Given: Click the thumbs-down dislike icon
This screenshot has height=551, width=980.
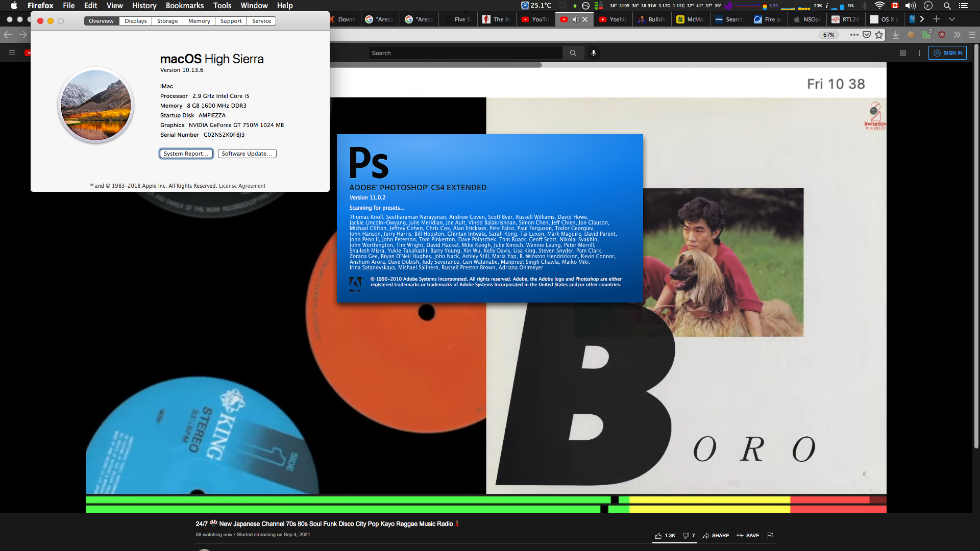Looking at the screenshot, I should (686, 536).
